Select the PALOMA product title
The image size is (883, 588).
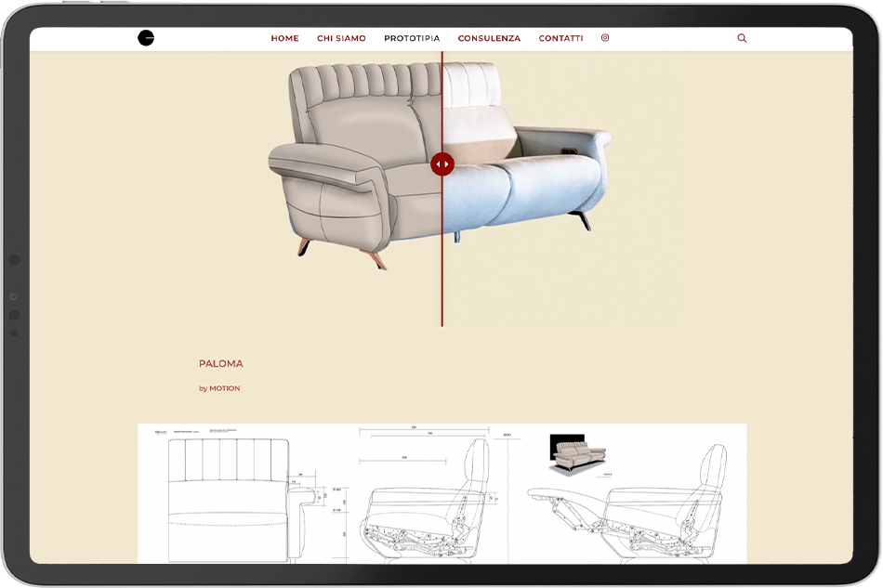coord(221,363)
